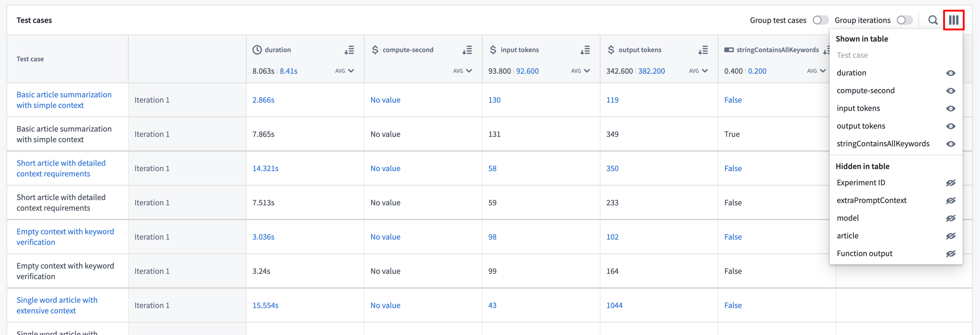The image size is (980, 335).
Task: Open the AVG dropdown under duration
Action: 345,71
